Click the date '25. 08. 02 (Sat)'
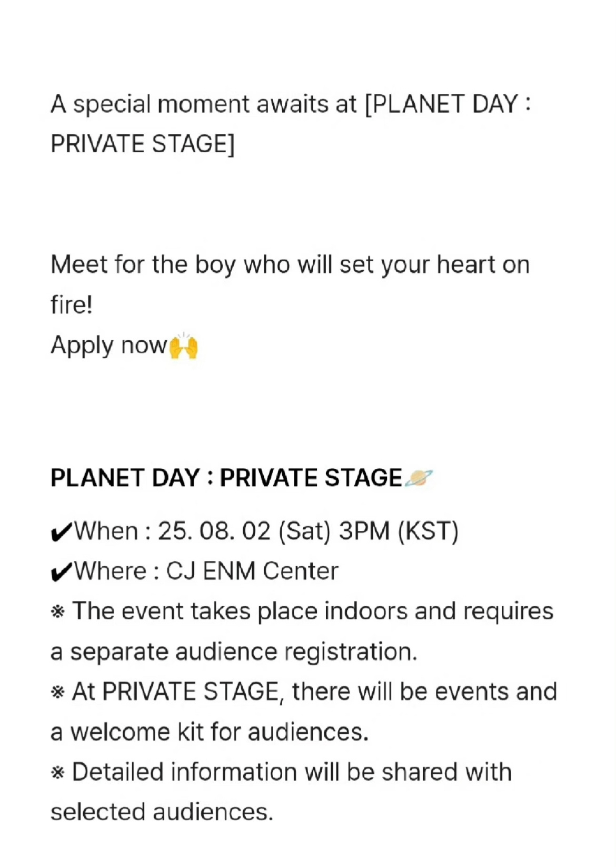The width and height of the screenshot is (616, 867). point(244,531)
